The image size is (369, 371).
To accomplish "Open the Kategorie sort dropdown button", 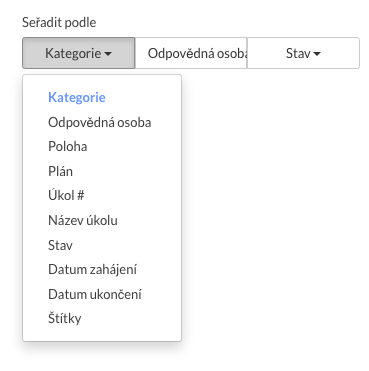I will click(79, 53).
